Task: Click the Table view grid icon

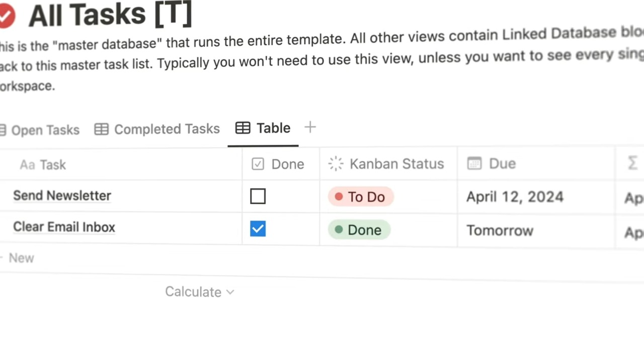Action: tap(243, 128)
